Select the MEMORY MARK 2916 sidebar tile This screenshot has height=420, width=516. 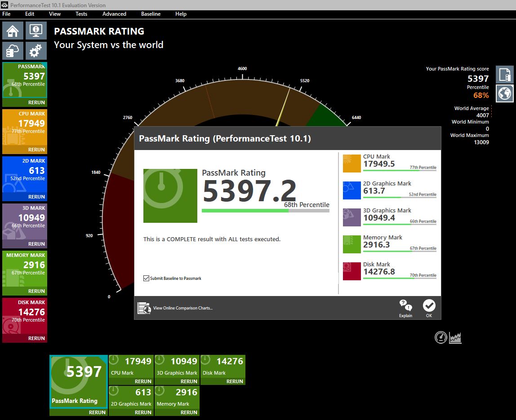click(x=25, y=268)
